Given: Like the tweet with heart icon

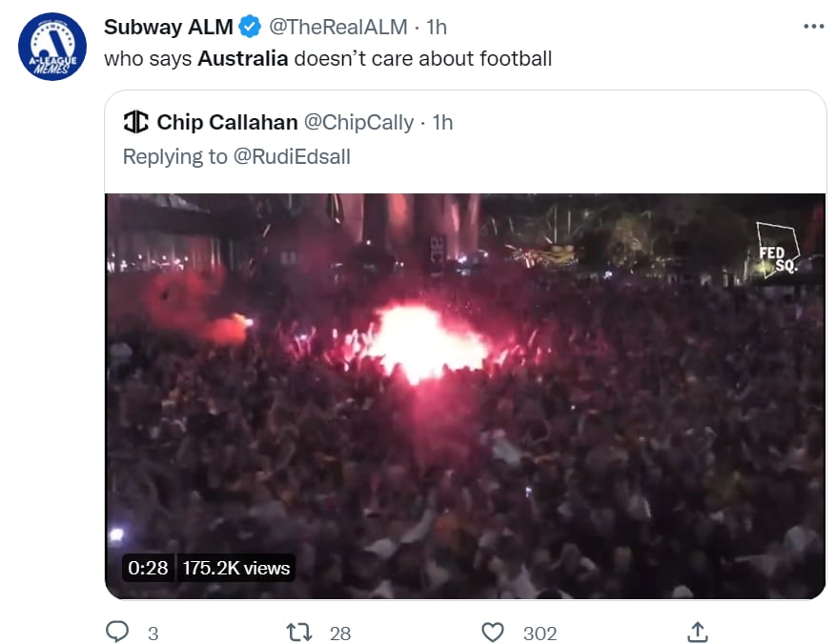Looking at the screenshot, I should [x=493, y=633].
